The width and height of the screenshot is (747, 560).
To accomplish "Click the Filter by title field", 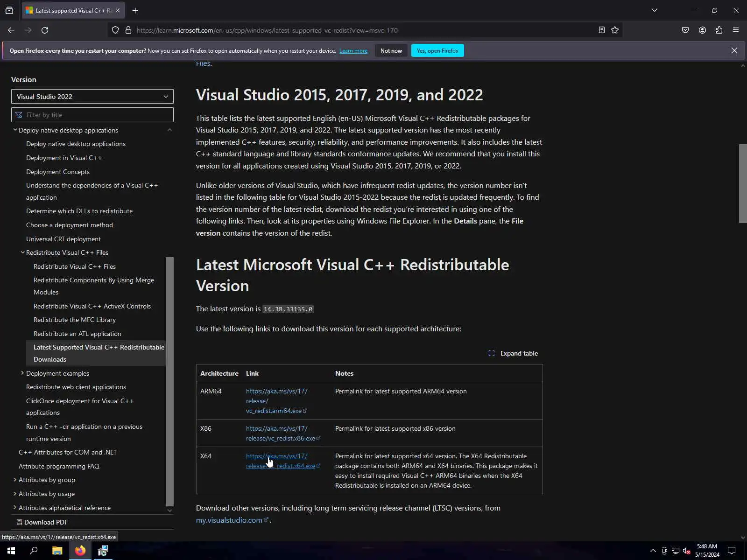I will point(92,115).
